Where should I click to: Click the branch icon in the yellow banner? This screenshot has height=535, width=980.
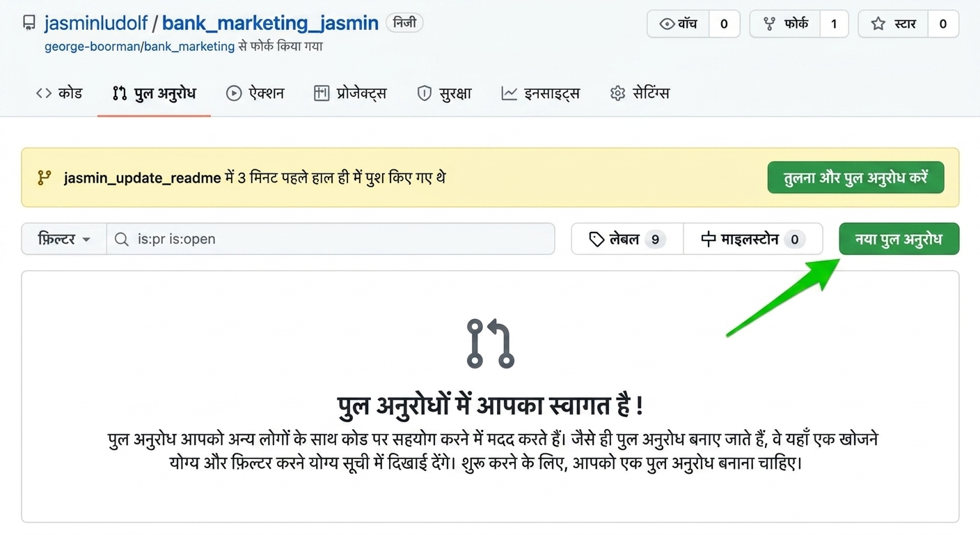pyautogui.click(x=45, y=178)
